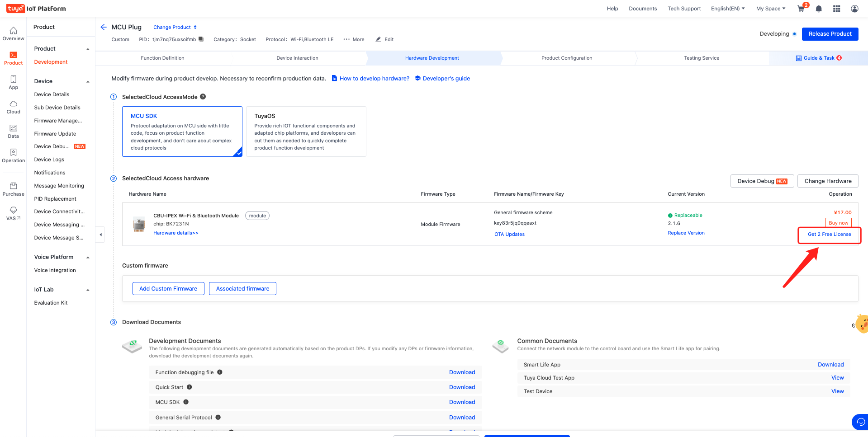Copy the PID using copy icon
The height and width of the screenshot is (437, 868).
201,39
